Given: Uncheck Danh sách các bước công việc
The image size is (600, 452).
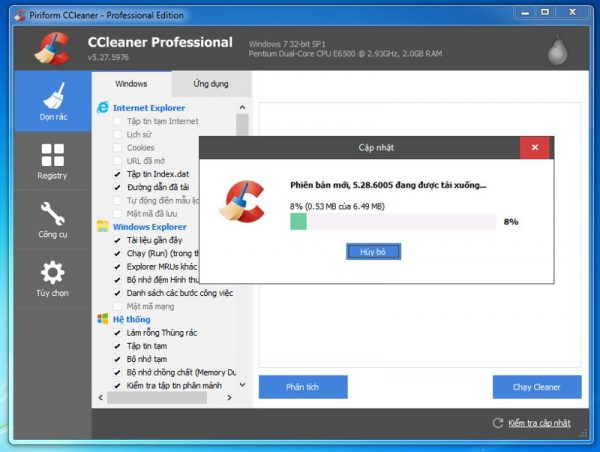Looking at the screenshot, I should (117, 293).
